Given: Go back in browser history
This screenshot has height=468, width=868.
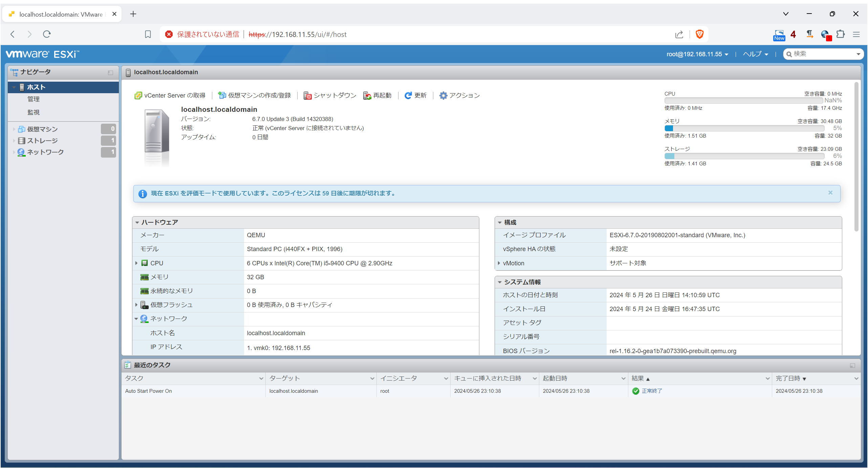Looking at the screenshot, I should pyautogui.click(x=13, y=34).
